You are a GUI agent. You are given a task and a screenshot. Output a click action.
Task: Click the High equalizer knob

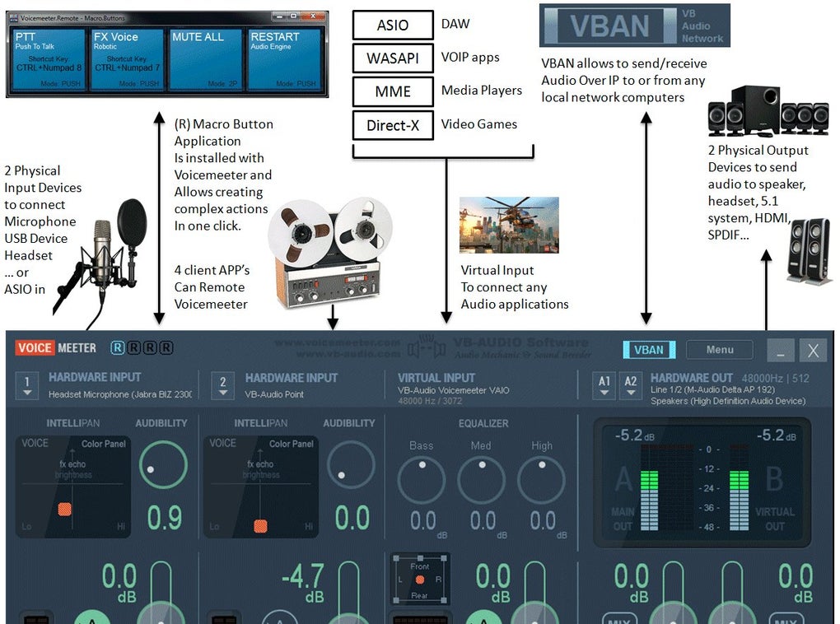tap(542, 481)
